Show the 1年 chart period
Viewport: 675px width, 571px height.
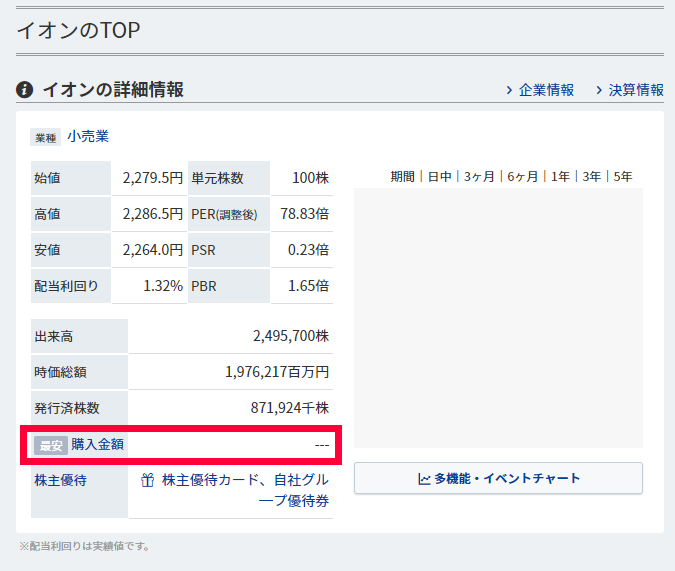560,177
